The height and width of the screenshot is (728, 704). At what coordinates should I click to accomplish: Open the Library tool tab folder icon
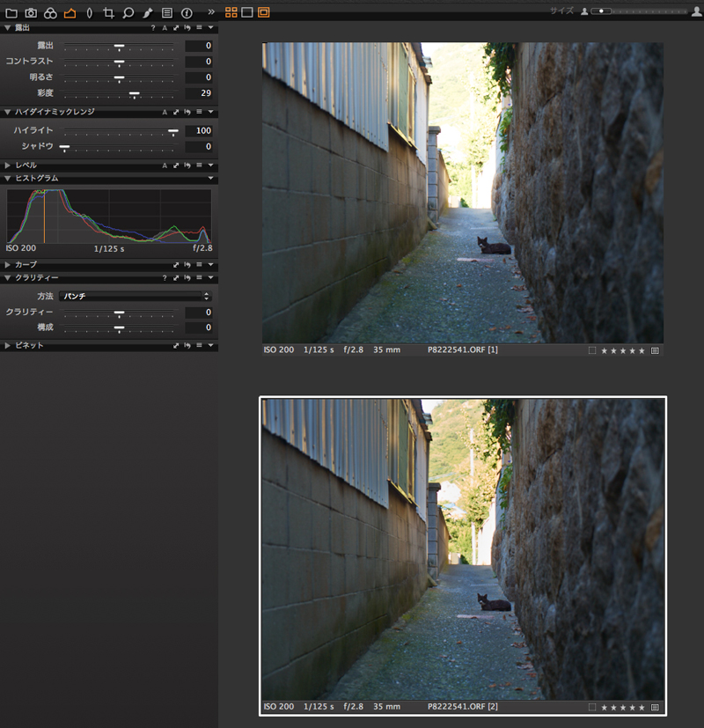click(x=11, y=13)
